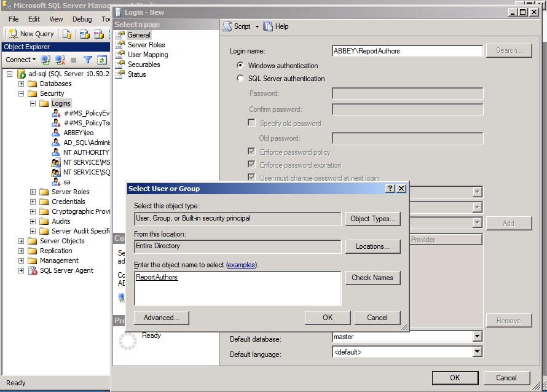Image resolution: width=547 pixels, height=392 pixels.
Task: Expand the Databases node
Action: pyautogui.click(x=22, y=84)
